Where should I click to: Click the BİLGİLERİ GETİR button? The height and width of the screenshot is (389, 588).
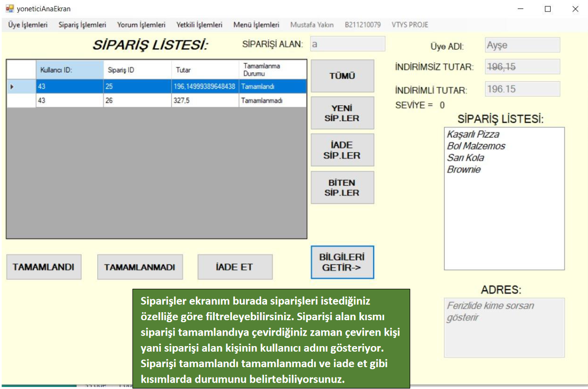tap(342, 262)
